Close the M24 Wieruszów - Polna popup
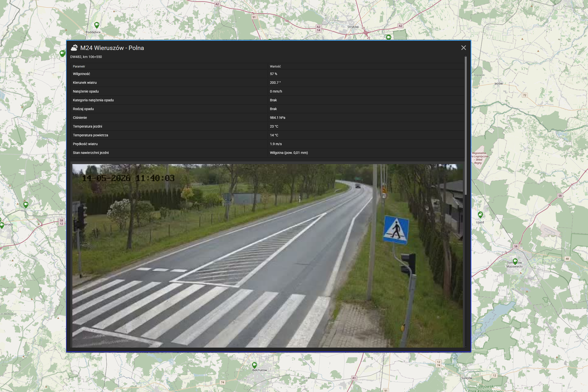This screenshot has width=588, height=392. click(463, 48)
